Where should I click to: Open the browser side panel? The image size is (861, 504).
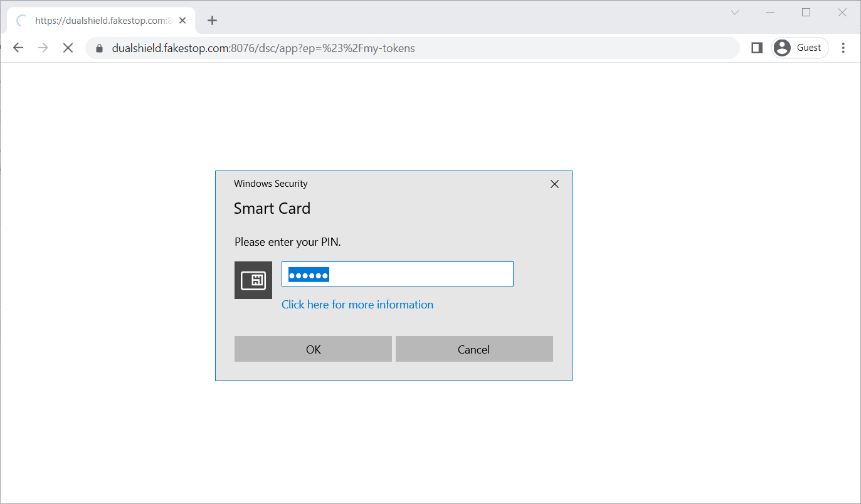pyautogui.click(x=756, y=48)
